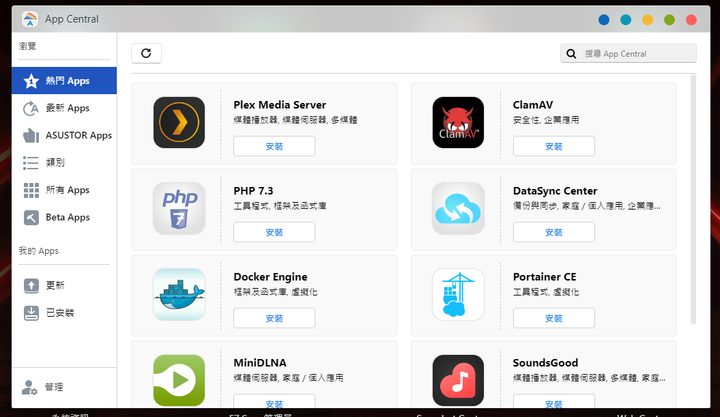
Task: Click the blue window control dot
Action: [604, 19]
